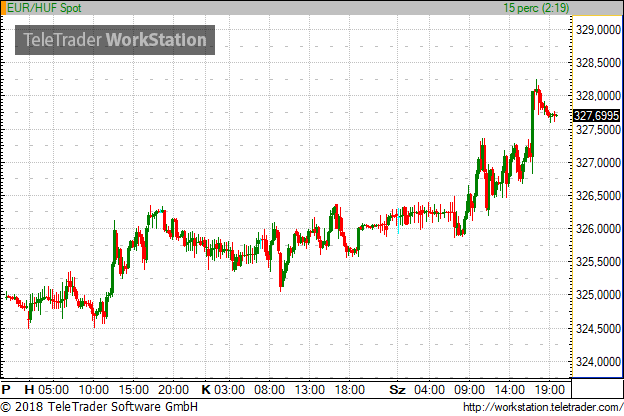Click the 05:00 time axis label
Image resolution: width=624 pixels, height=416 pixels.
(x=53, y=389)
